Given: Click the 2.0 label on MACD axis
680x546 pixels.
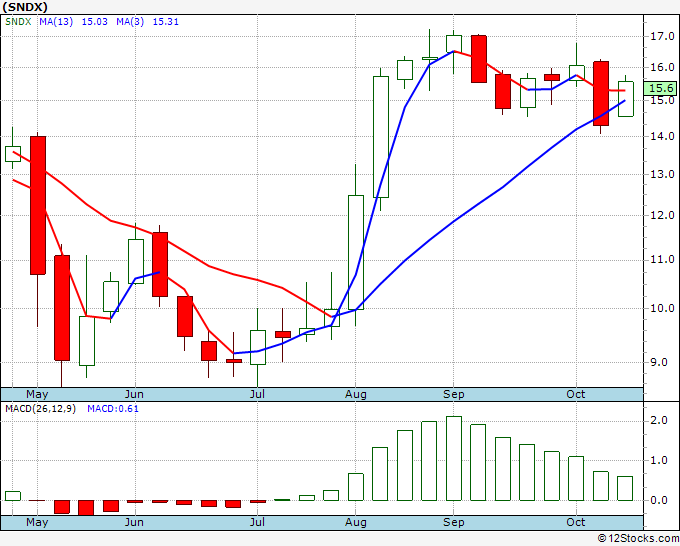Looking at the screenshot, I should tap(659, 421).
